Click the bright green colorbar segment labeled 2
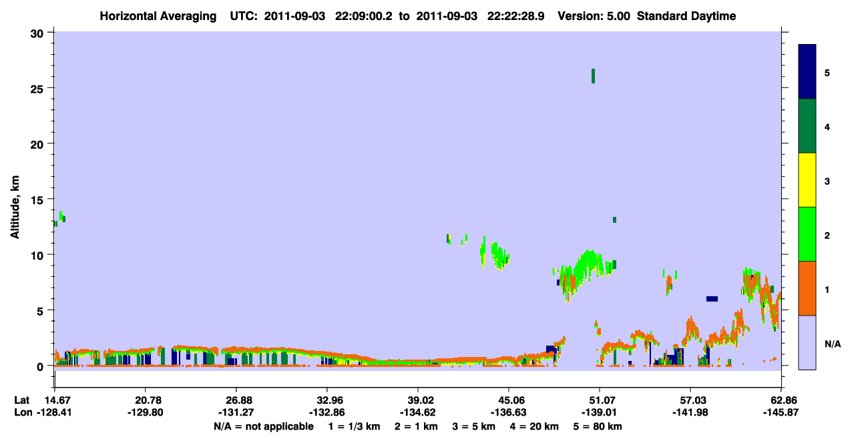Image resolution: width=868 pixels, height=445 pixels. tap(807, 234)
